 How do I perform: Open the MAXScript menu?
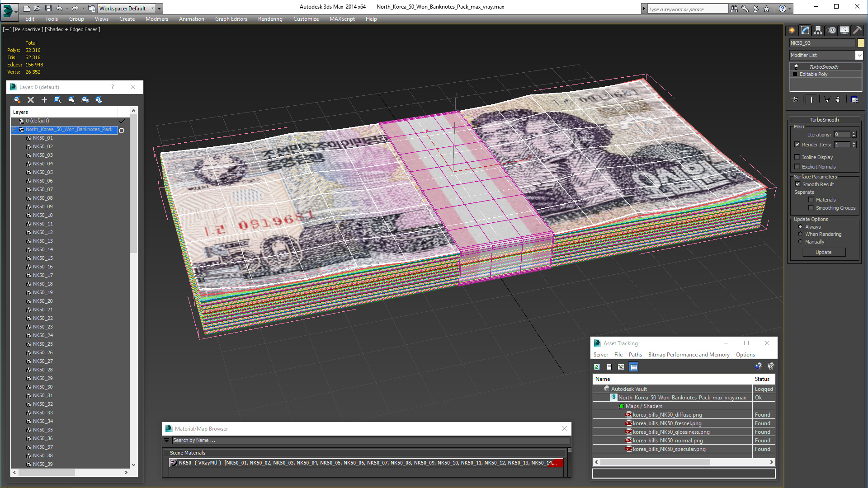[342, 19]
